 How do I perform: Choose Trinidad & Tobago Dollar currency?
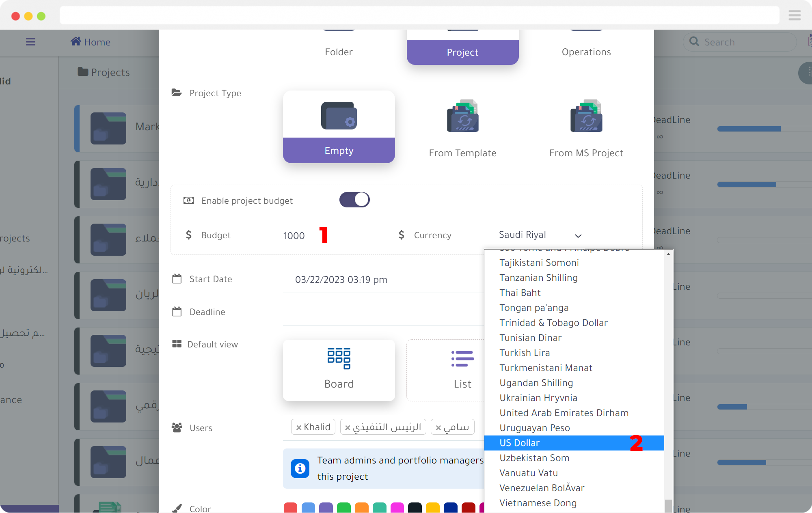[x=574, y=323]
